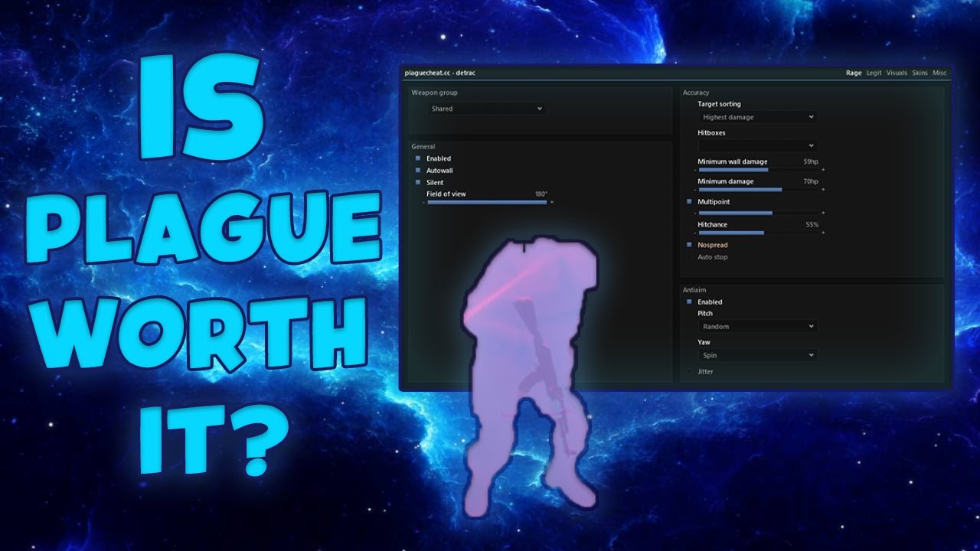Image resolution: width=980 pixels, height=551 pixels.
Task: Adjust the Minimum damage slider
Action: (758, 190)
